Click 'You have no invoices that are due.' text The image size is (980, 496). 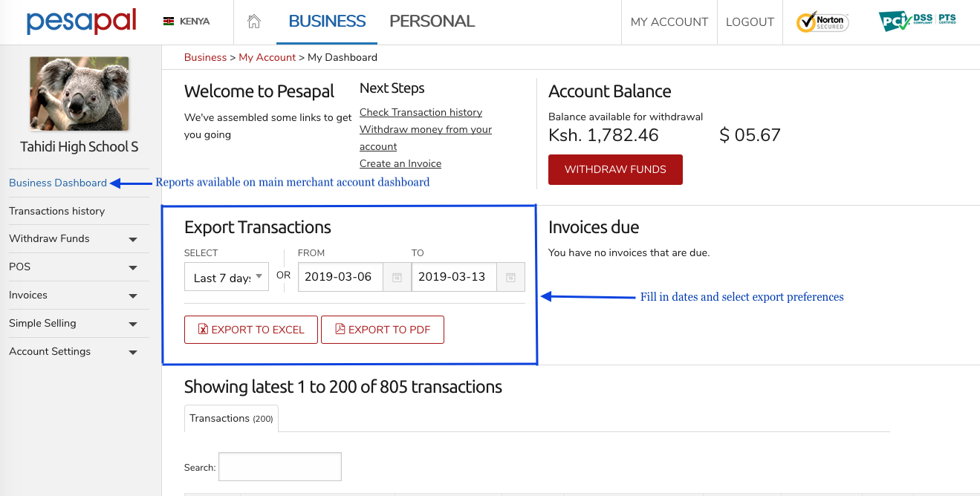tap(629, 252)
